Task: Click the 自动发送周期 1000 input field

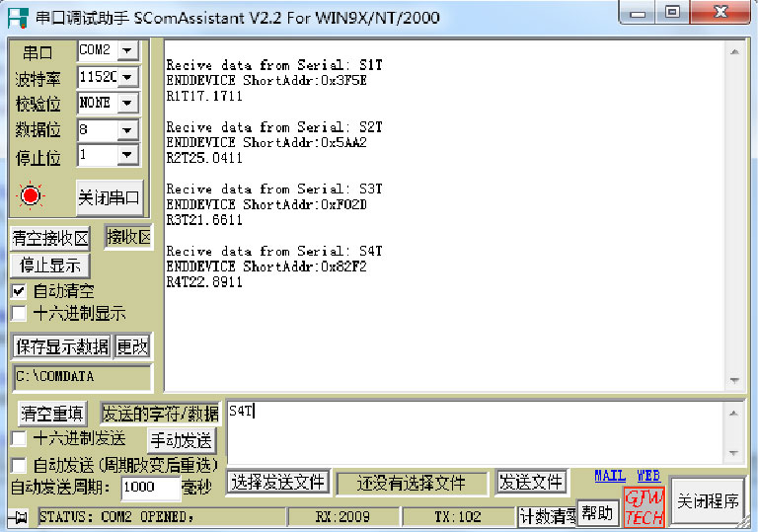Action: pos(149,488)
